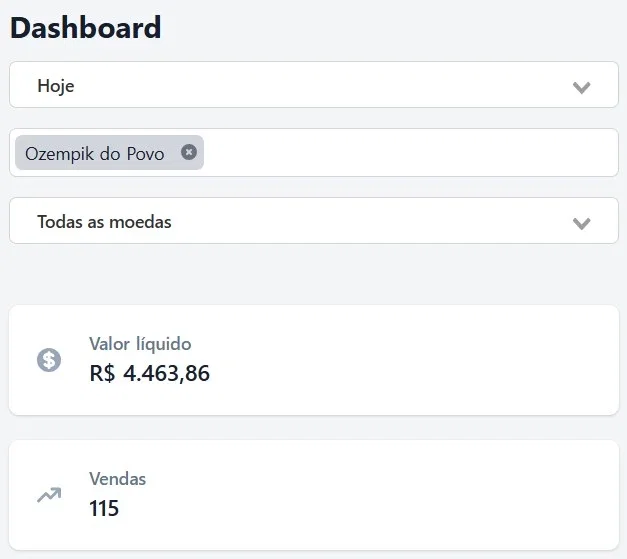Select the Ozempik do Povo product chip
The image size is (627, 559).
coord(95,154)
